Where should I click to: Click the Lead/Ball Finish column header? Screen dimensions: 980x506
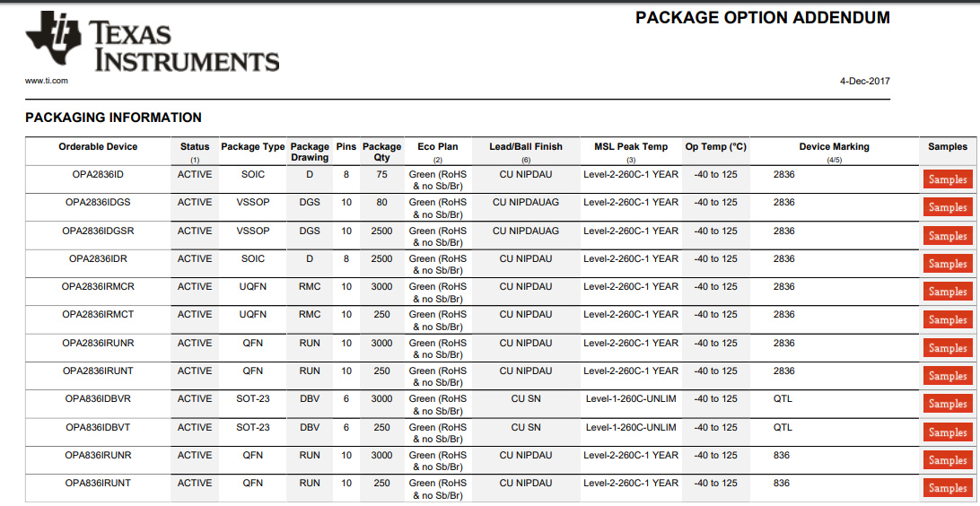click(526, 147)
